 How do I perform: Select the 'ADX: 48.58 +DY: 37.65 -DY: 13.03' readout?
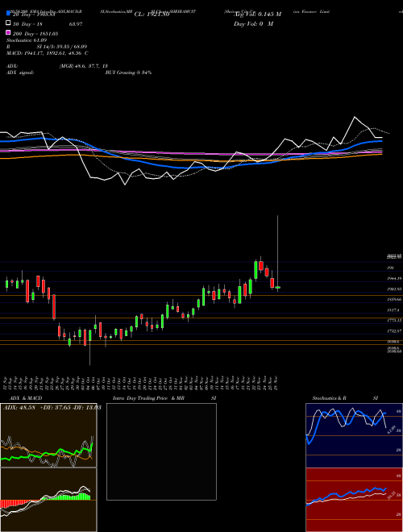tap(52, 407)
